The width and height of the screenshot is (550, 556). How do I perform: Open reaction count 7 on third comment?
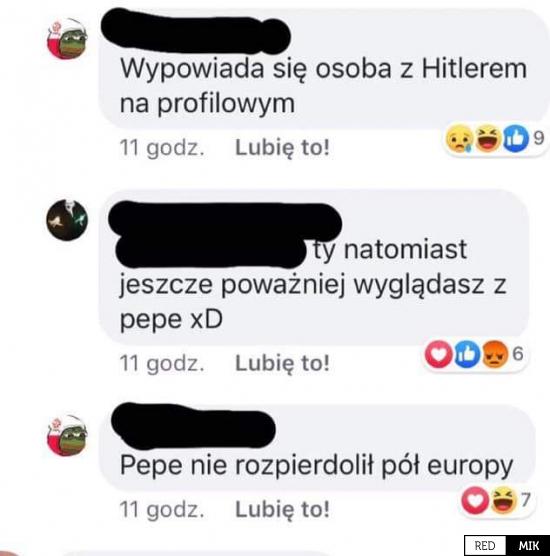[x=526, y=500]
